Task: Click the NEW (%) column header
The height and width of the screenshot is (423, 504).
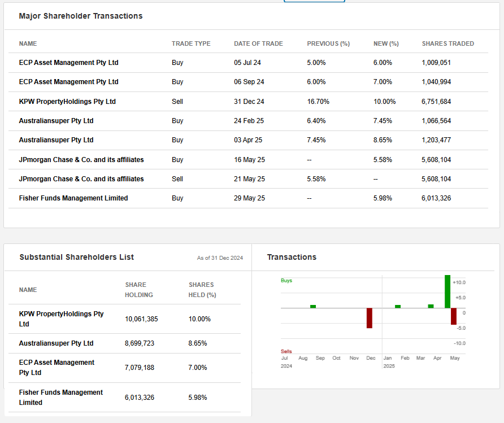Action: point(386,43)
